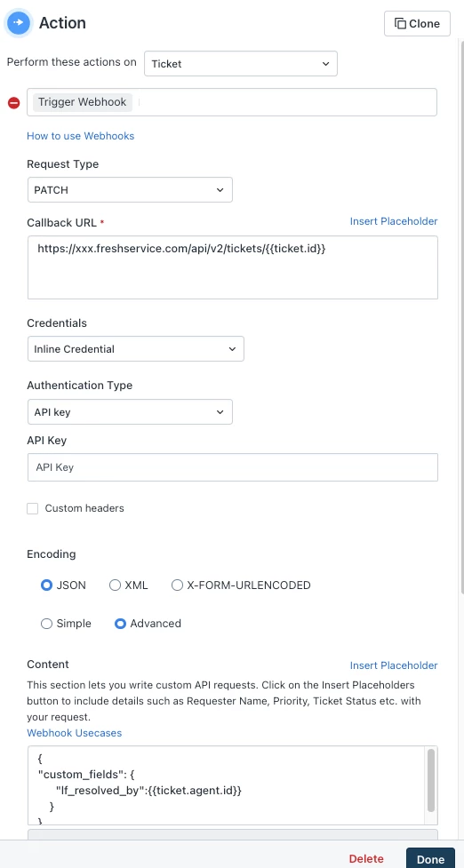Click the Done button
464x868 pixels.
pyautogui.click(x=430, y=858)
